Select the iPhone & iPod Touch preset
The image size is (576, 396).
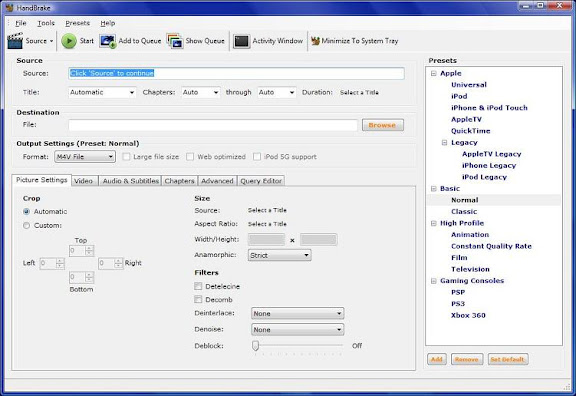pos(489,108)
